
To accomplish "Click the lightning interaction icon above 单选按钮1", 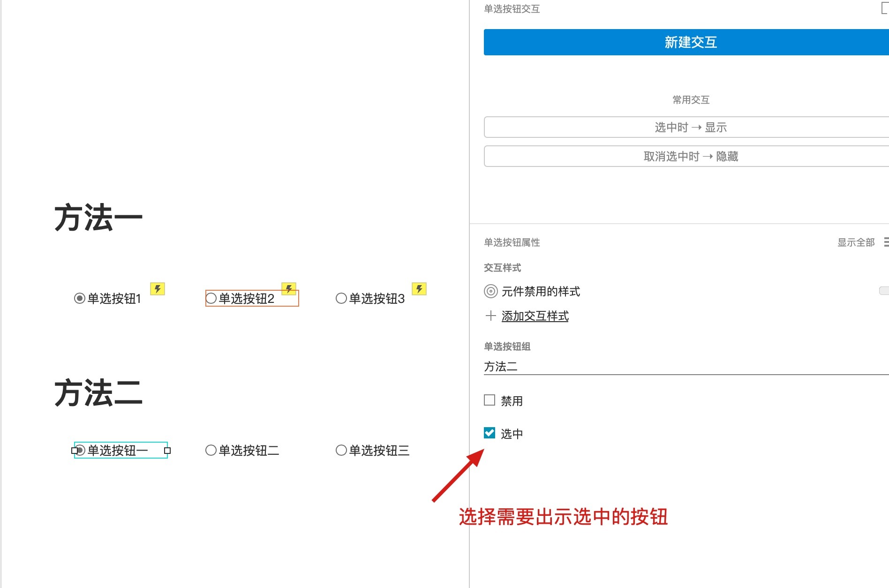I will (158, 289).
